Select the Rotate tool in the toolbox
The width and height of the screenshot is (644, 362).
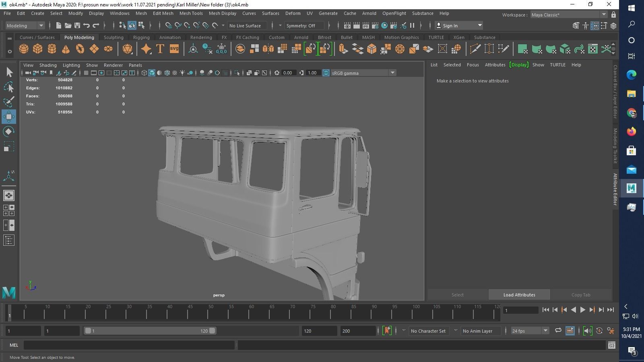(9, 132)
